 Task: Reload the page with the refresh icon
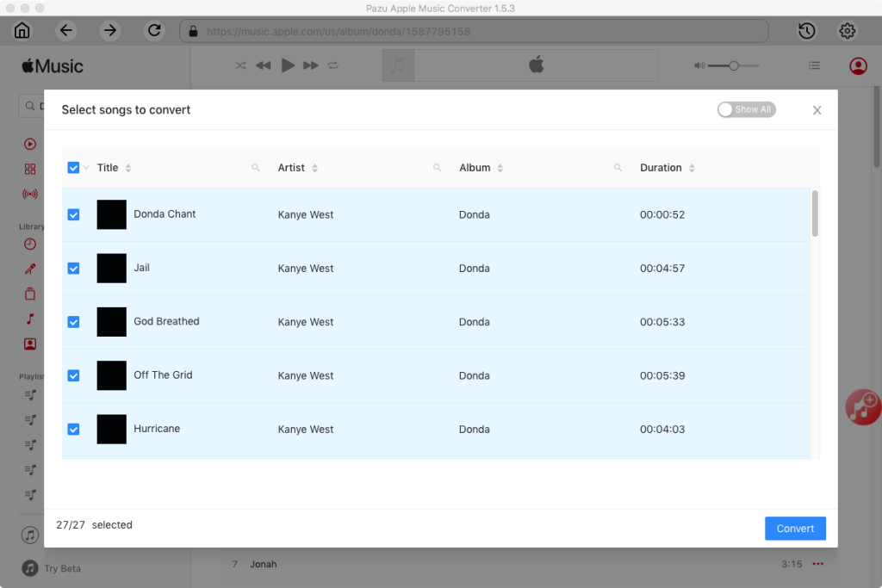coord(154,31)
